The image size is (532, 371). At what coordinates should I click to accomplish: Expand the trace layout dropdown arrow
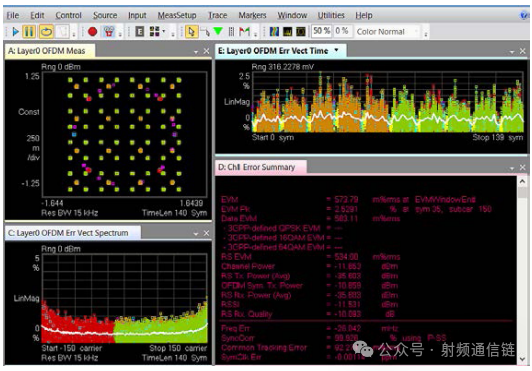(x=164, y=32)
